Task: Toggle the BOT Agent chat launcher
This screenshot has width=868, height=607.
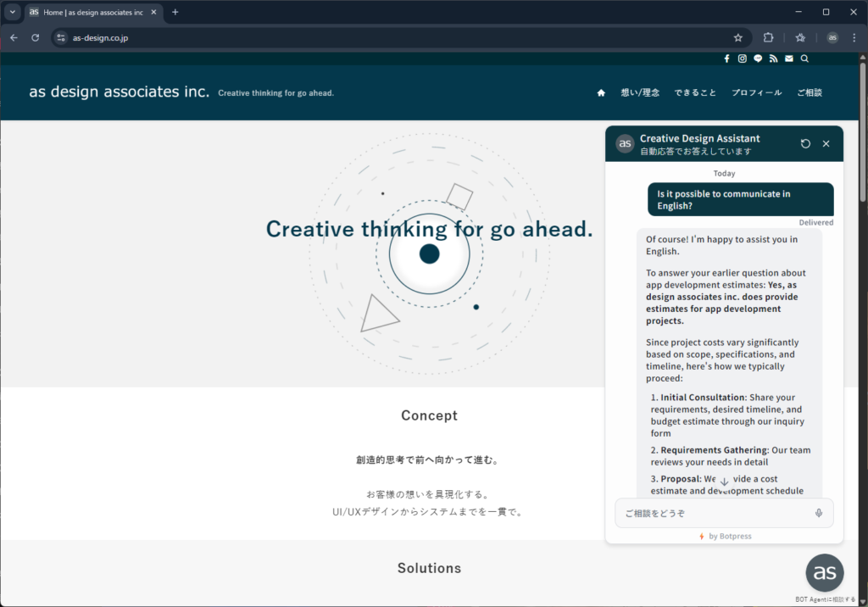Action: [x=824, y=573]
